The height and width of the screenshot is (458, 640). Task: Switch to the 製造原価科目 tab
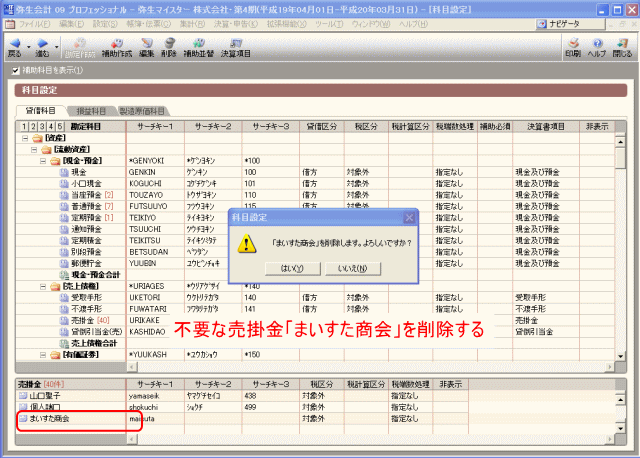(x=142, y=111)
